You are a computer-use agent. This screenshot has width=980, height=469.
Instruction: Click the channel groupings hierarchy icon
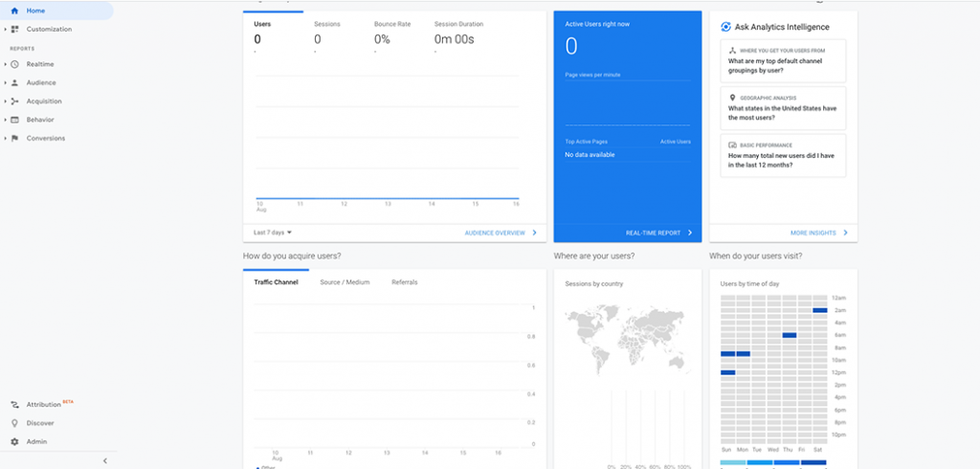(732, 50)
